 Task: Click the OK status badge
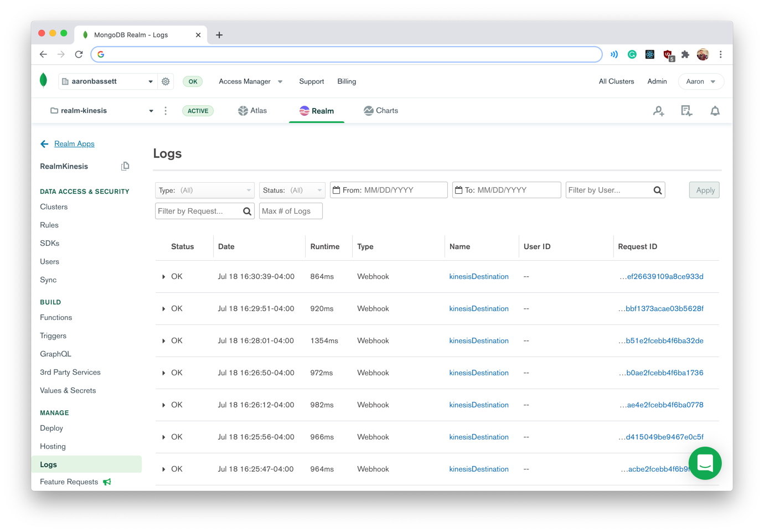(193, 81)
